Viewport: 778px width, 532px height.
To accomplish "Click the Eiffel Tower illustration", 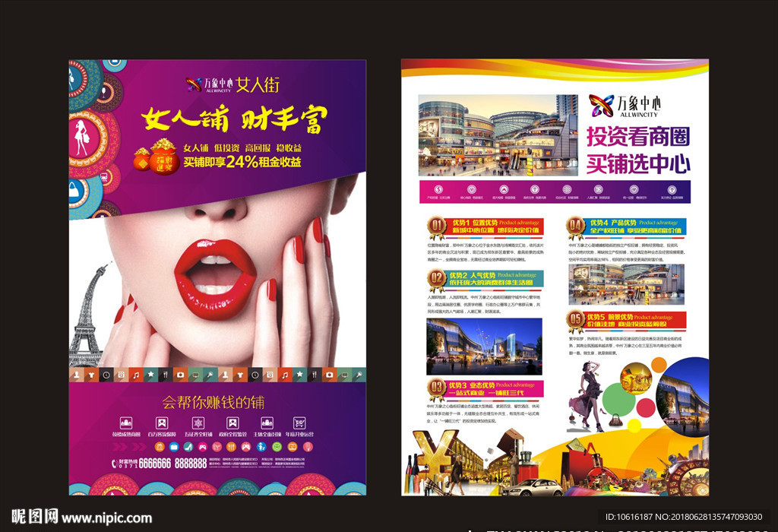I will coord(90,316).
